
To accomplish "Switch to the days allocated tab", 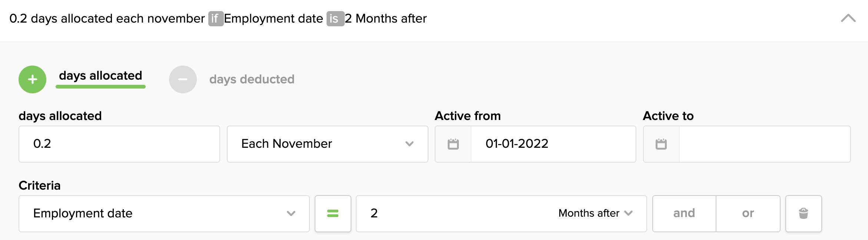I will [100, 76].
